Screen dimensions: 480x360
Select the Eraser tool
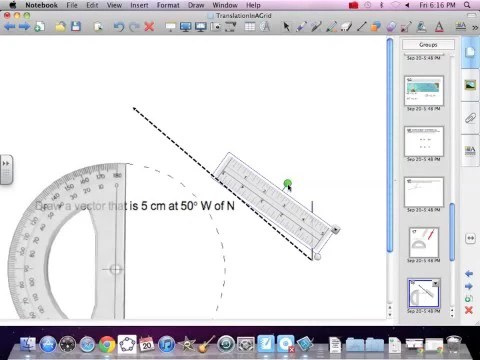(346, 27)
